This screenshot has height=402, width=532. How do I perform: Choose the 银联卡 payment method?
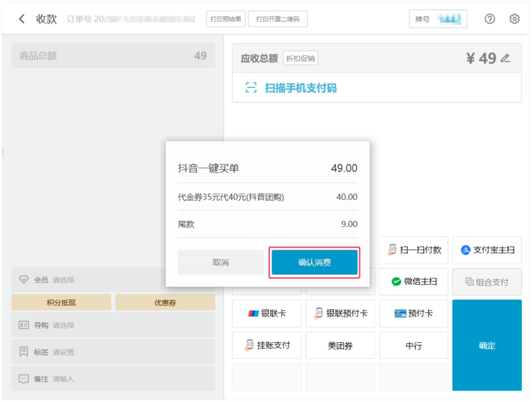click(x=267, y=313)
